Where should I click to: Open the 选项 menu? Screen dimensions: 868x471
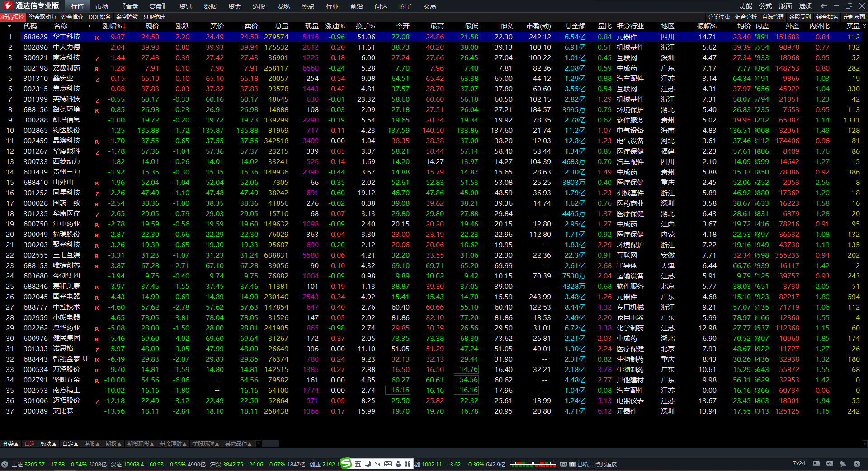[x=806, y=6]
